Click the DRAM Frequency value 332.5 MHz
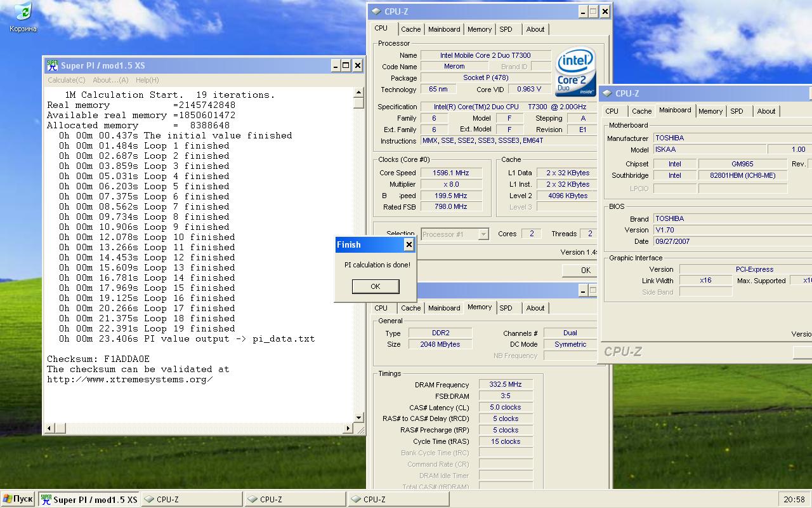Screen dimensions: 812x508 (x=506, y=385)
